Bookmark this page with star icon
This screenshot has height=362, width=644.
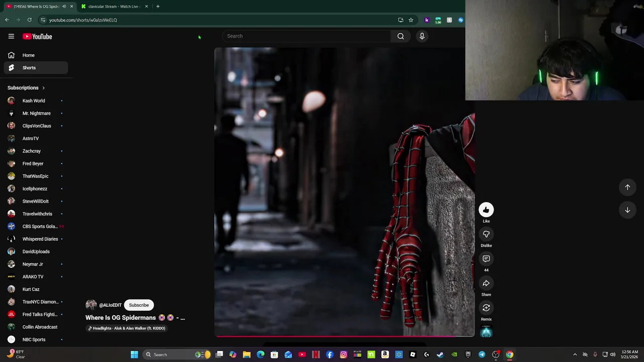(x=411, y=20)
